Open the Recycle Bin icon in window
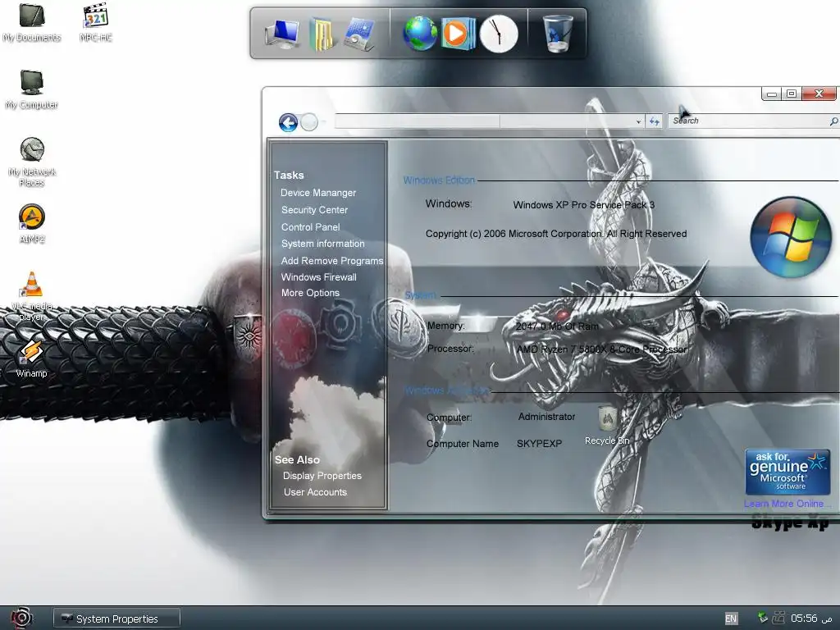This screenshot has height=630, width=840. coord(607,426)
